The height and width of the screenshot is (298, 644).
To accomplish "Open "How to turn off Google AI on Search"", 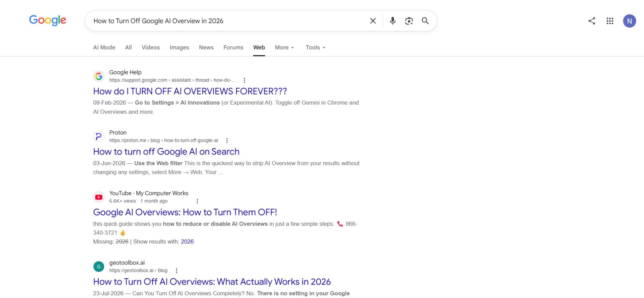I will [166, 152].
